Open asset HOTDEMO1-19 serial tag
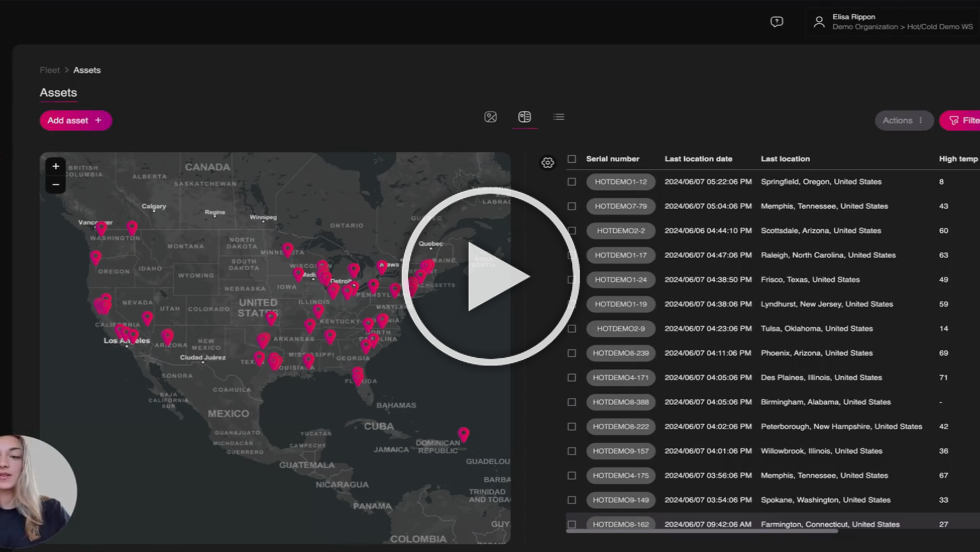 click(620, 304)
